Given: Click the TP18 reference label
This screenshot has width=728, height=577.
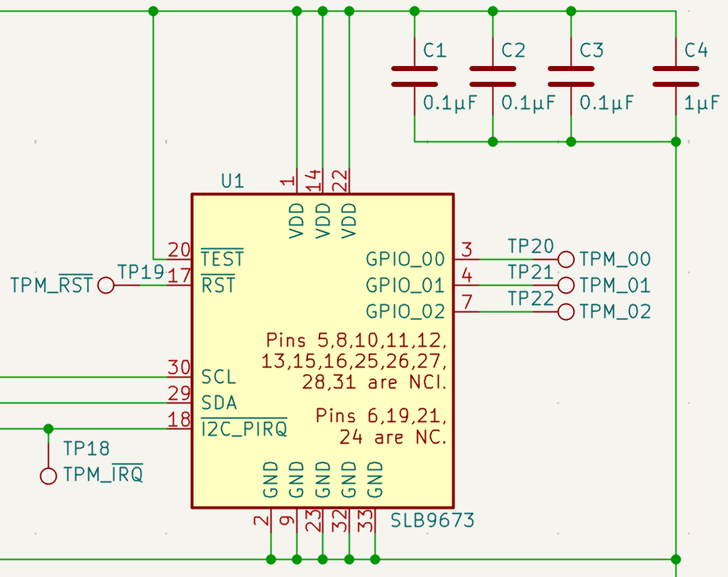Looking at the screenshot, I should coord(86,449).
